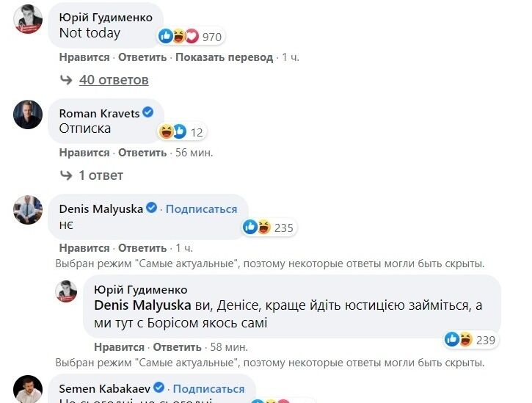
Task: Open the 'Самые актуальные' filter notice under Denis's comment
Action: 270,263
